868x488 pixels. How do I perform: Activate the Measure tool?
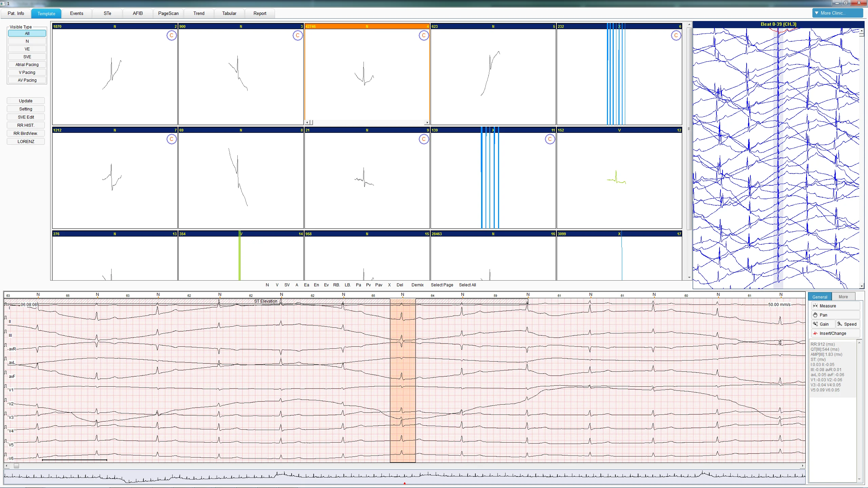pos(835,306)
